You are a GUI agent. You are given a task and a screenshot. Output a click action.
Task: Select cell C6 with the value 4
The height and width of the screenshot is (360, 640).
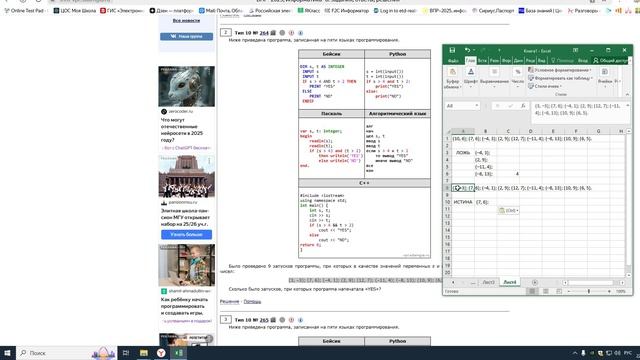tap(508, 174)
